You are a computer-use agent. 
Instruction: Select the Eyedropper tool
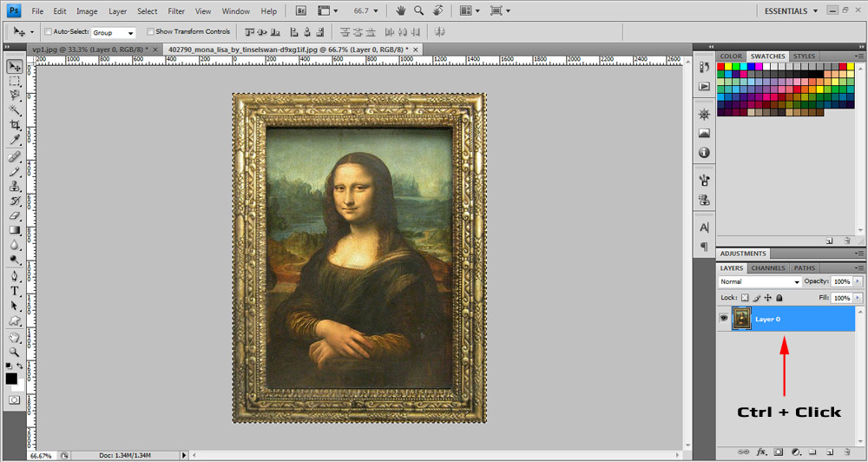[15, 139]
